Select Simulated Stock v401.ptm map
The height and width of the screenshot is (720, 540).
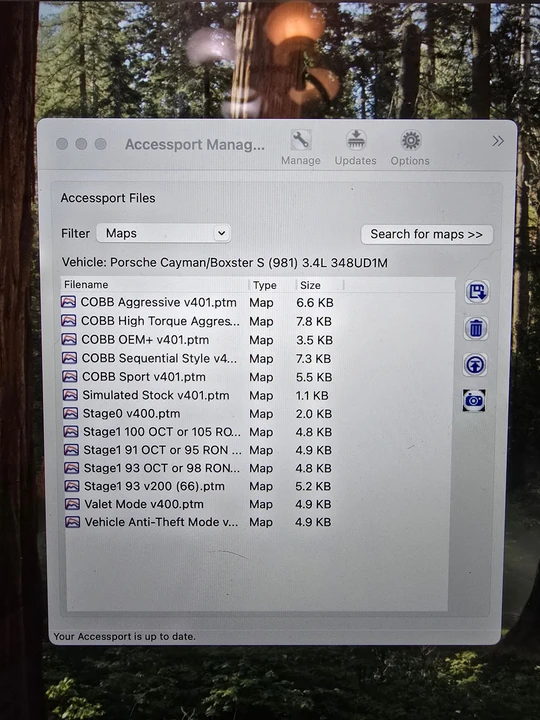pyautogui.click(x=156, y=395)
